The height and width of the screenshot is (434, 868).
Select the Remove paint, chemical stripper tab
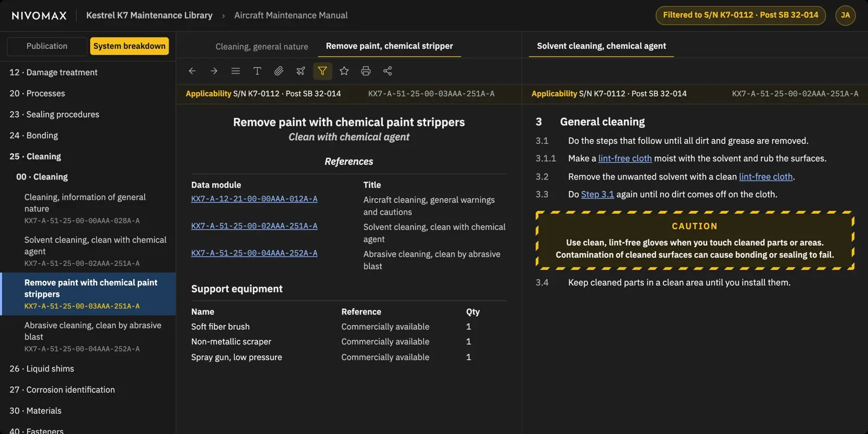(390, 46)
